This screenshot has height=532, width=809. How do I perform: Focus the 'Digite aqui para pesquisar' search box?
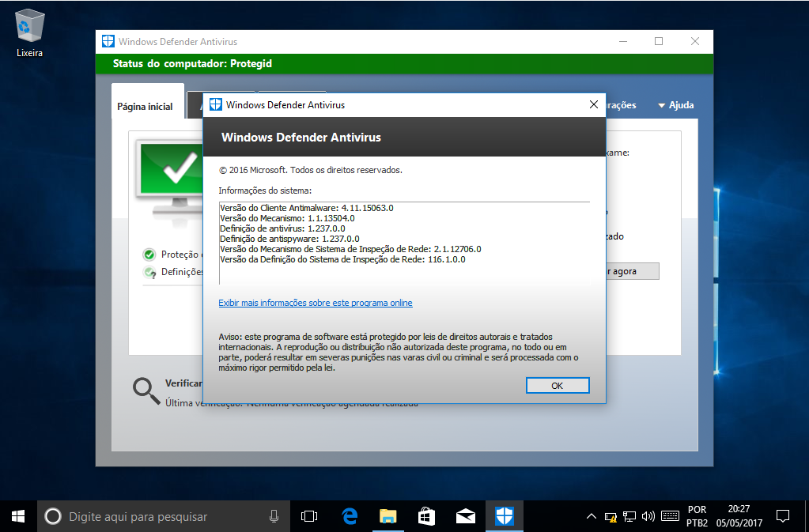click(x=163, y=516)
